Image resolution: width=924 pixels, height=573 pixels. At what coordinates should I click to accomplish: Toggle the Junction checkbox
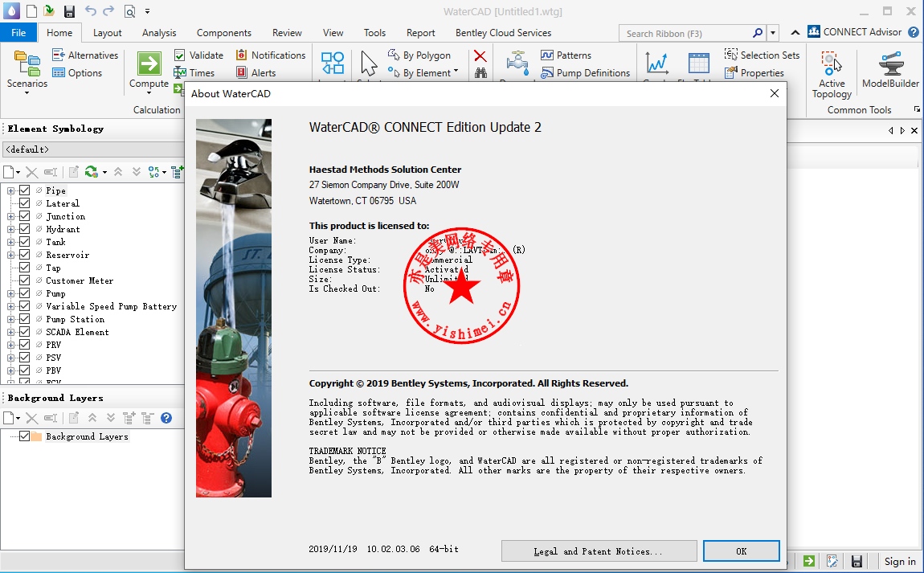(24, 215)
